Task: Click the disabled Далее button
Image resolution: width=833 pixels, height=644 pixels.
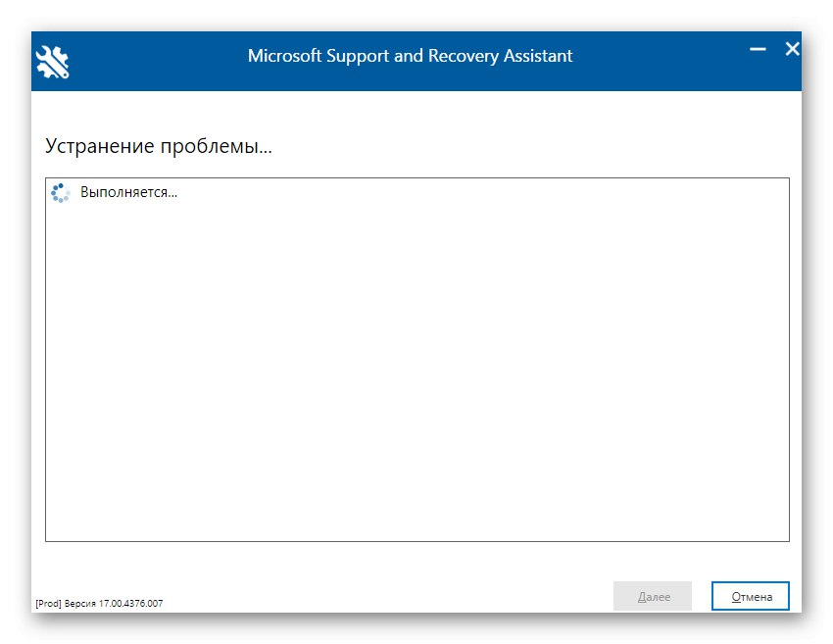Action: (x=653, y=595)
